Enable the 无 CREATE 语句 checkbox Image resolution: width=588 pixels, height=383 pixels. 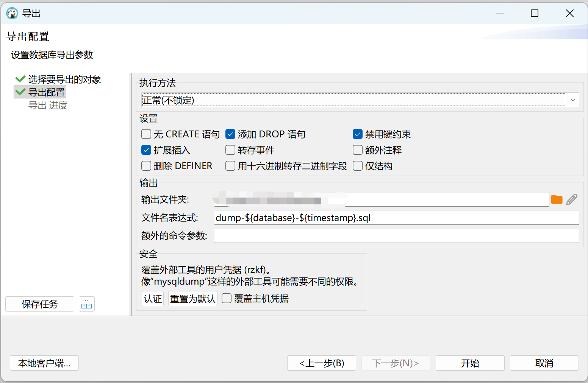(x=146, y=134)
